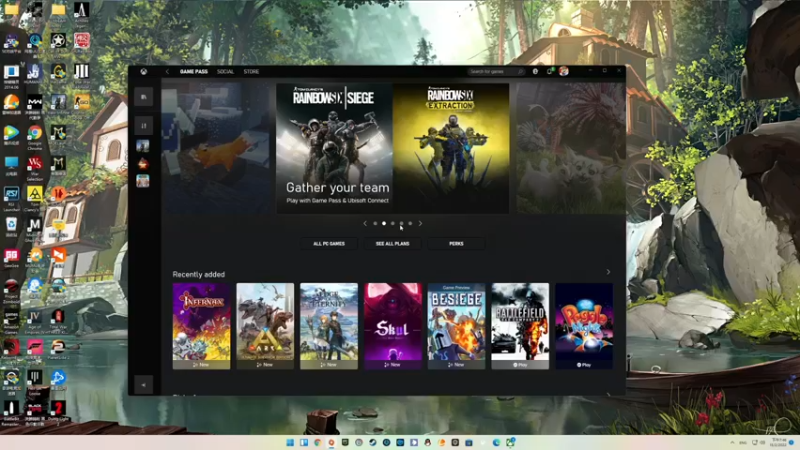The width and height of the screenshot is (800, 450).
Task: Open the Windows Start menu
Action: pyautogui.click(x=290, y=442)
